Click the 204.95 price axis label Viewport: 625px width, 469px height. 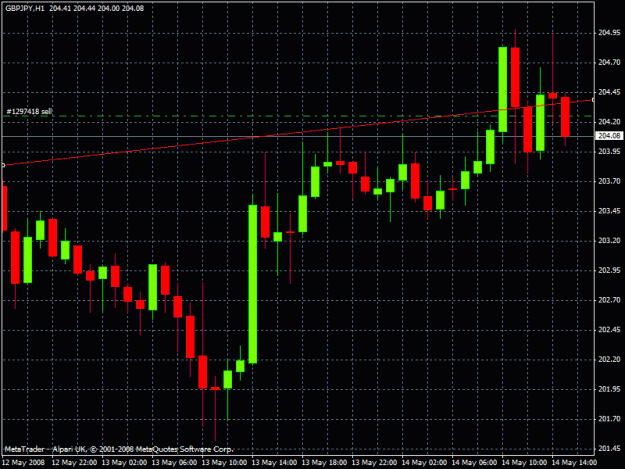(609, 33)
